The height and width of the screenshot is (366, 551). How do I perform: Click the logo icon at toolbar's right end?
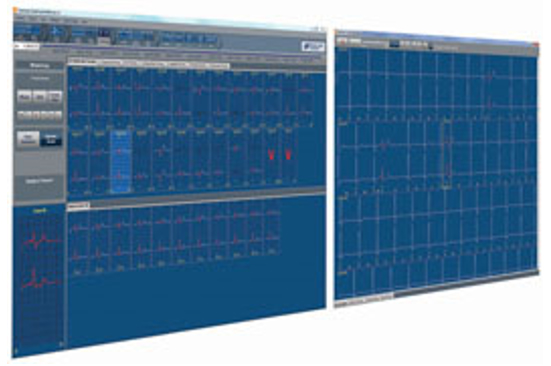pyautogui.click(x=312, y=46)
